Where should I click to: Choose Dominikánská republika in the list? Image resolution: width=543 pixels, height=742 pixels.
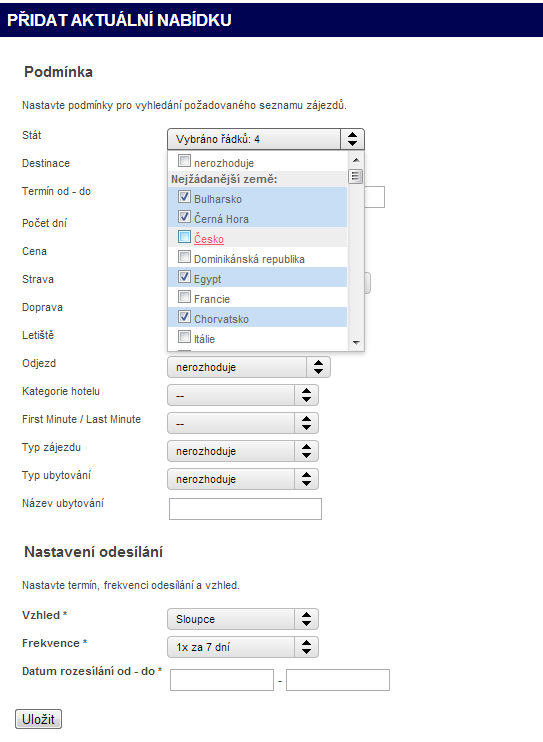[258, 257]
